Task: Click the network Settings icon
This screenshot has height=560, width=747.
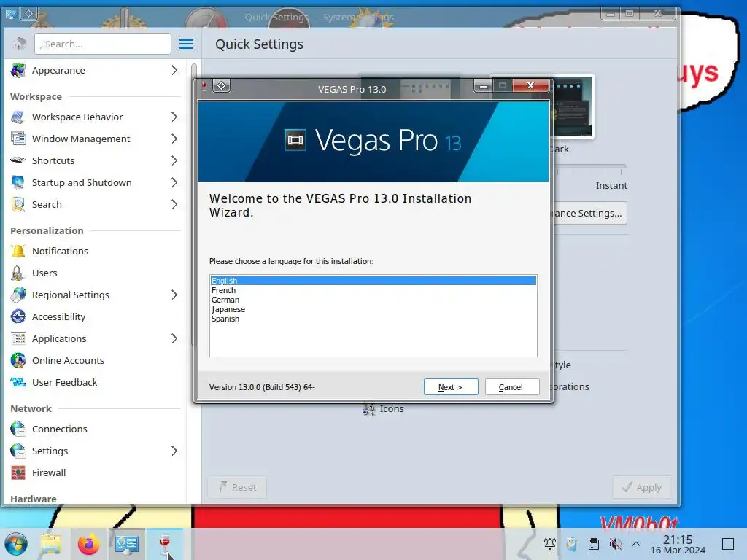Action: tap(18, 451)
